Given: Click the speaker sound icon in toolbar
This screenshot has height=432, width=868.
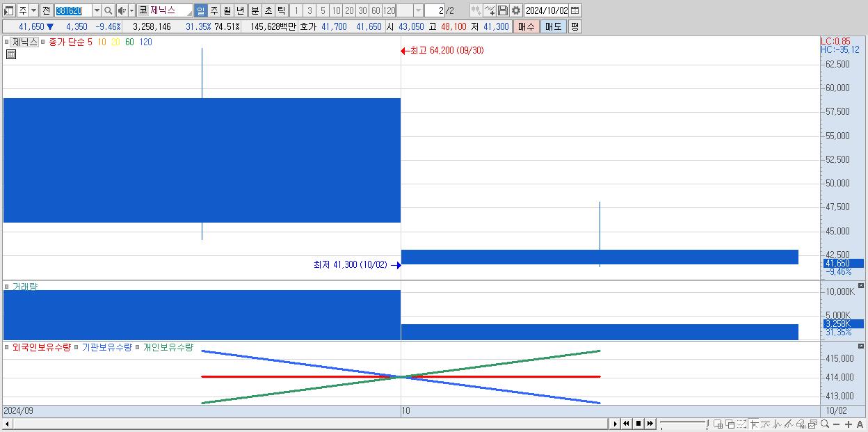Looking at the screenshot, I should pyautogui.click(x=121, y=10).
